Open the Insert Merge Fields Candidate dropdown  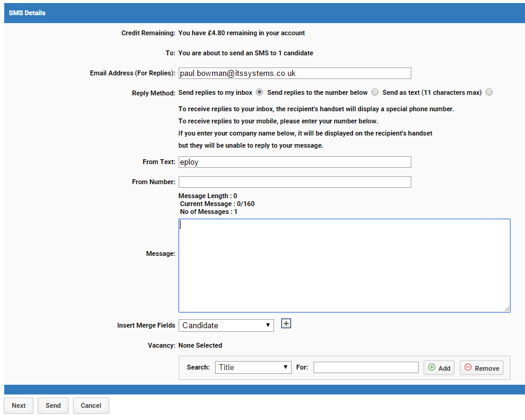pos(226,325)
